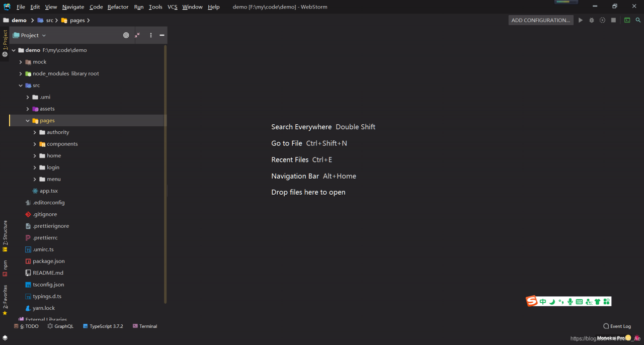The image size is (644, 345).
Task: Open the Project view dropdown
Action: pos(30,35)
